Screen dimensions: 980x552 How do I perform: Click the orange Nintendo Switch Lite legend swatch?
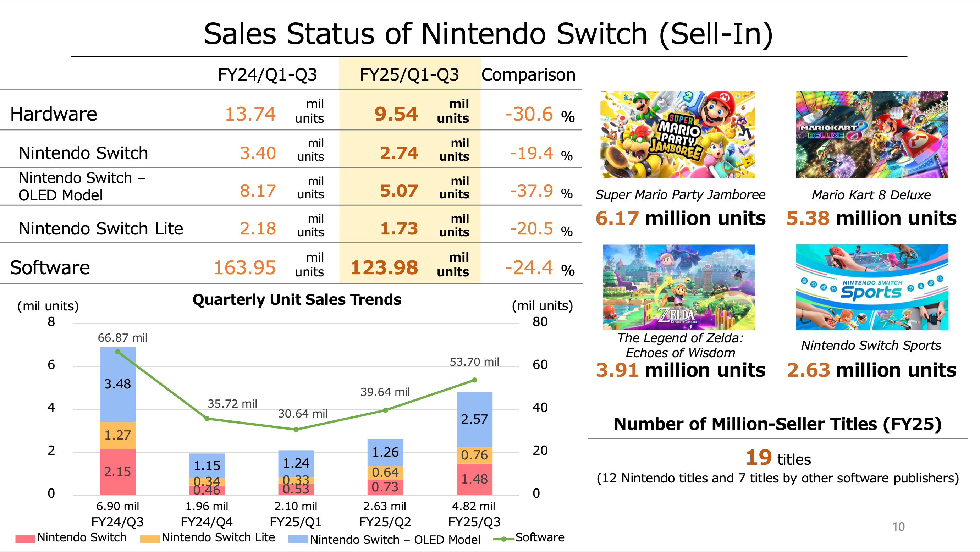149,539
